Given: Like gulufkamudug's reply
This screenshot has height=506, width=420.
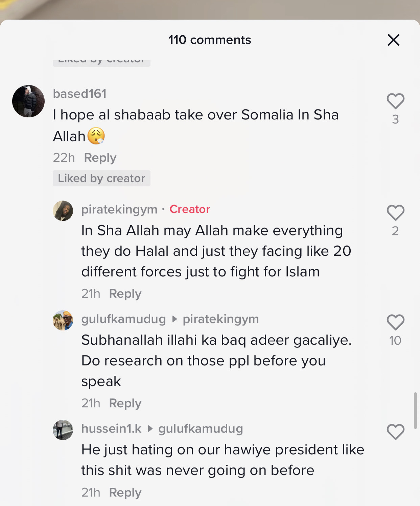Looking at the screenshot, I should [395, 322].
